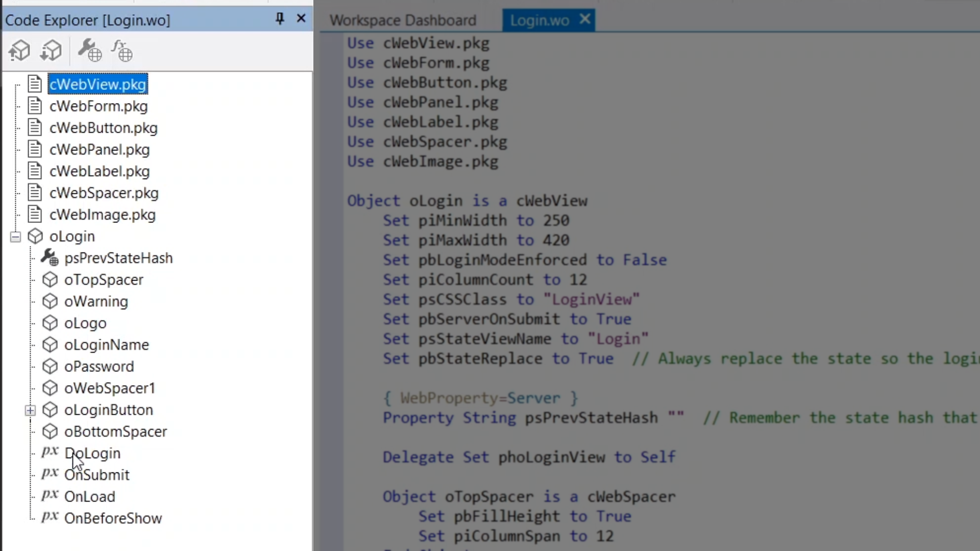The width and height of the screenshot is (980, 551).
Task: Switch to the Workspace Dashboard tab
Action: click(x=403, y=20)
